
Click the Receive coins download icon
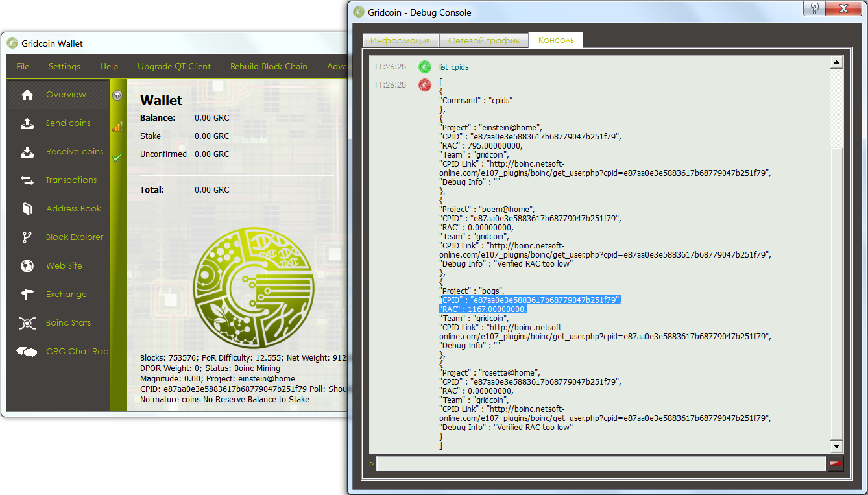tap(27, 152)
